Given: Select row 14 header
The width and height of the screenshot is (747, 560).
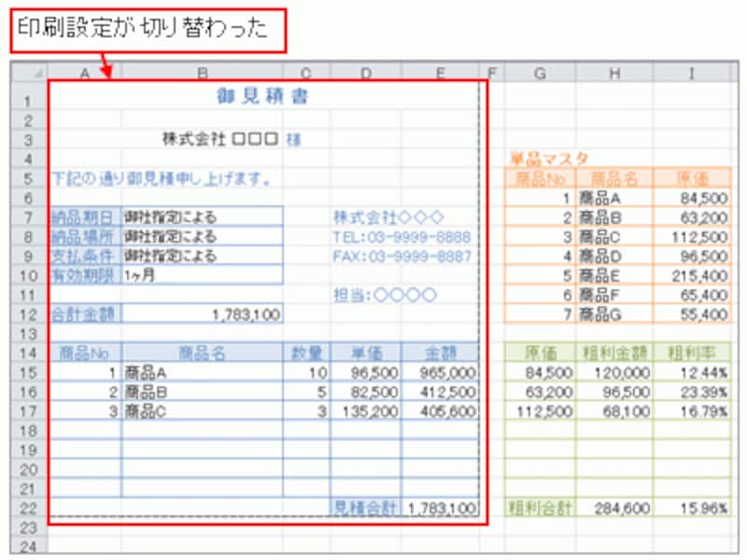Looking at the screenshot, I should 29,353.
